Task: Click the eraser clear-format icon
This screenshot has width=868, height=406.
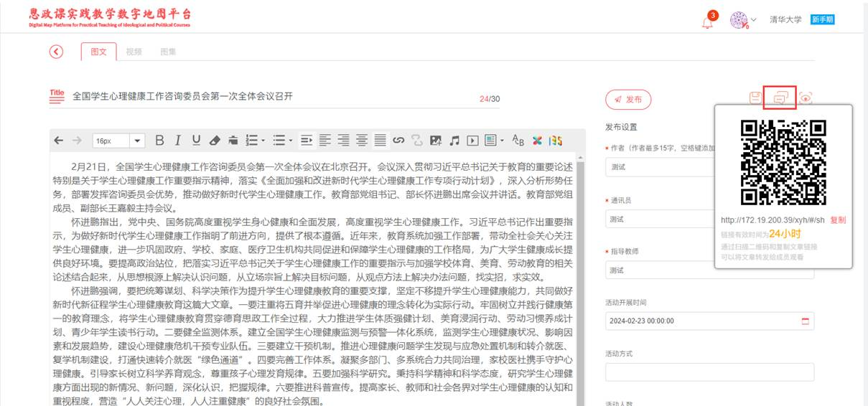Action: tap(215, 141)
